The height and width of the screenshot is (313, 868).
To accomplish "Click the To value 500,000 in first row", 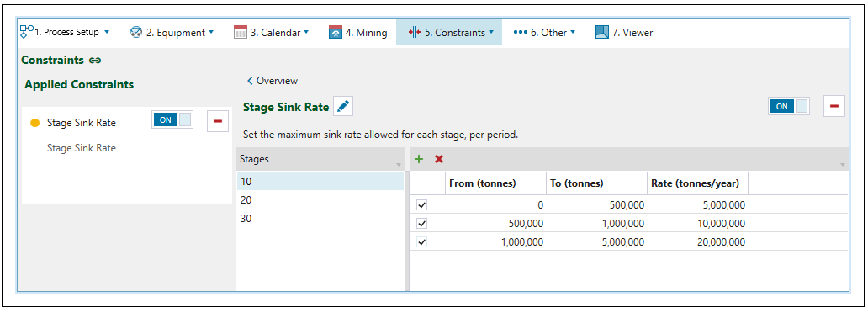I will (596, 205).
